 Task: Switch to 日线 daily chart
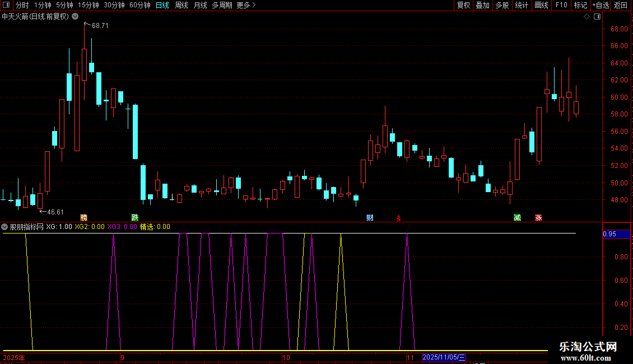coord(162,5)
